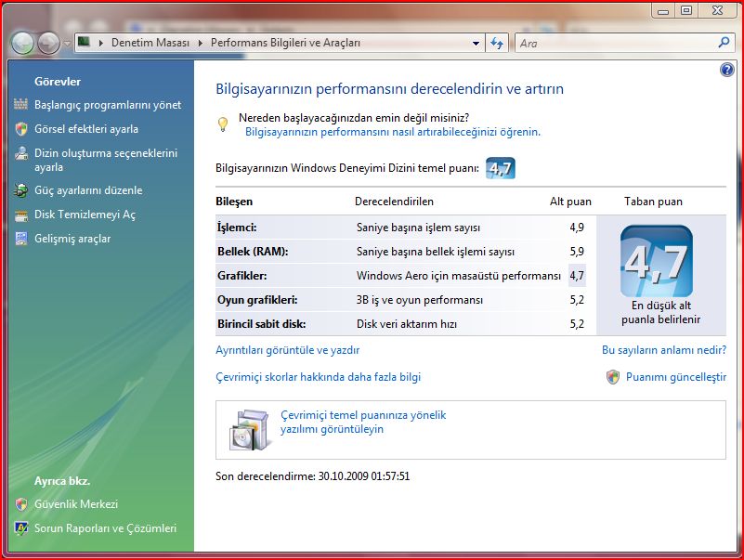Click the software box and CD icon
Screen dimensions: 744x560
[x=250, y=430]
